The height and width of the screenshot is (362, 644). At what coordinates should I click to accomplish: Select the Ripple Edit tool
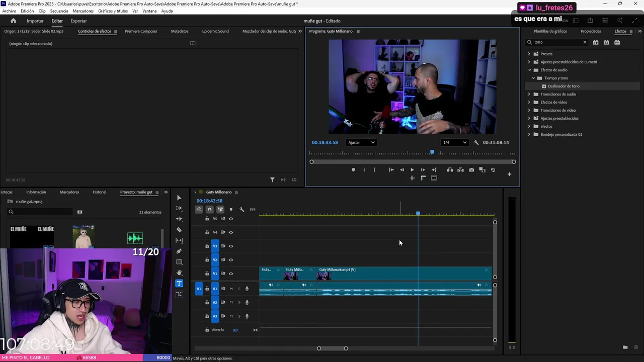pos(179,219)
